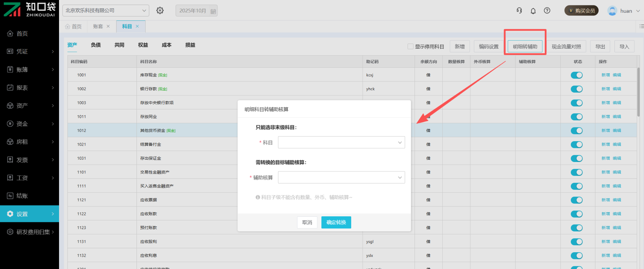The height and width of the screenshot is (269, 644).
Task: Open the calendar icon for 2025年10月
Action: [x=213, y=11]
